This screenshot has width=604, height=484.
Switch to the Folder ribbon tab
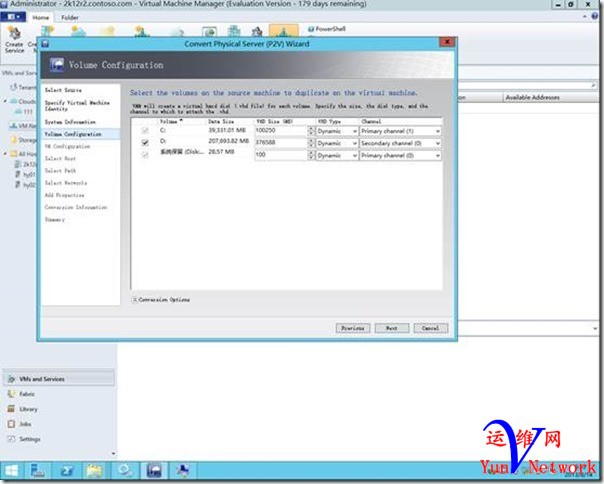pyautogui.click(x=70, y=17)
